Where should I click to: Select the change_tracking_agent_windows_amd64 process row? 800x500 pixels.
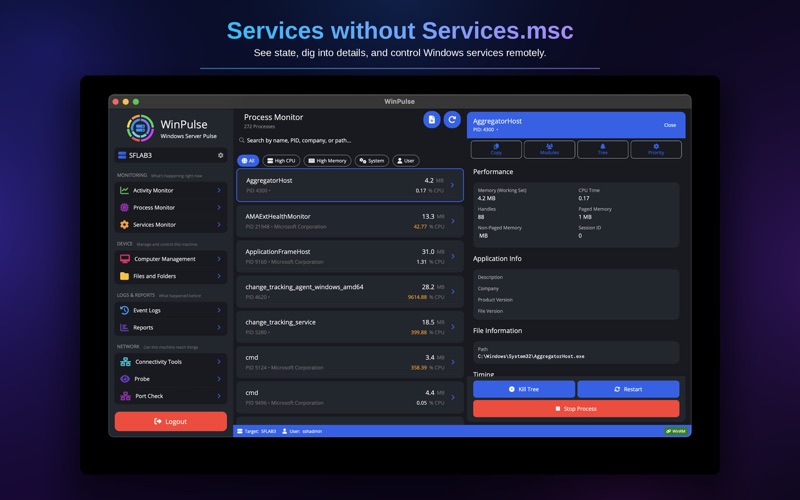click(350, 291)
